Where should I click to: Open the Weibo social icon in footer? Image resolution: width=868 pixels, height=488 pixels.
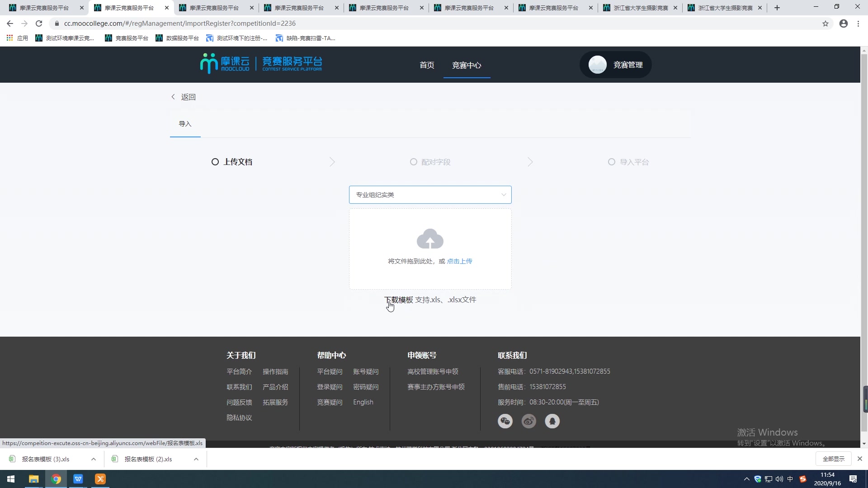click(x=528, y=421)
